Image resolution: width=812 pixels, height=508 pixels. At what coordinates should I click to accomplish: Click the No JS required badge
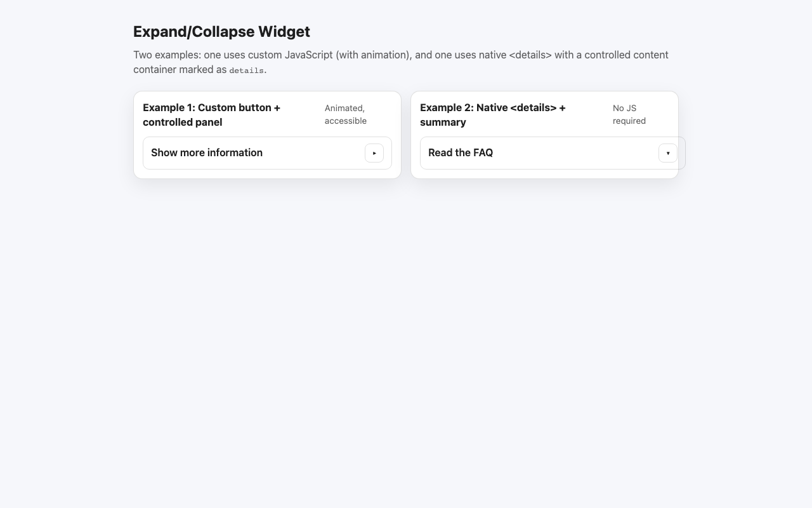(x=629, y=114)
